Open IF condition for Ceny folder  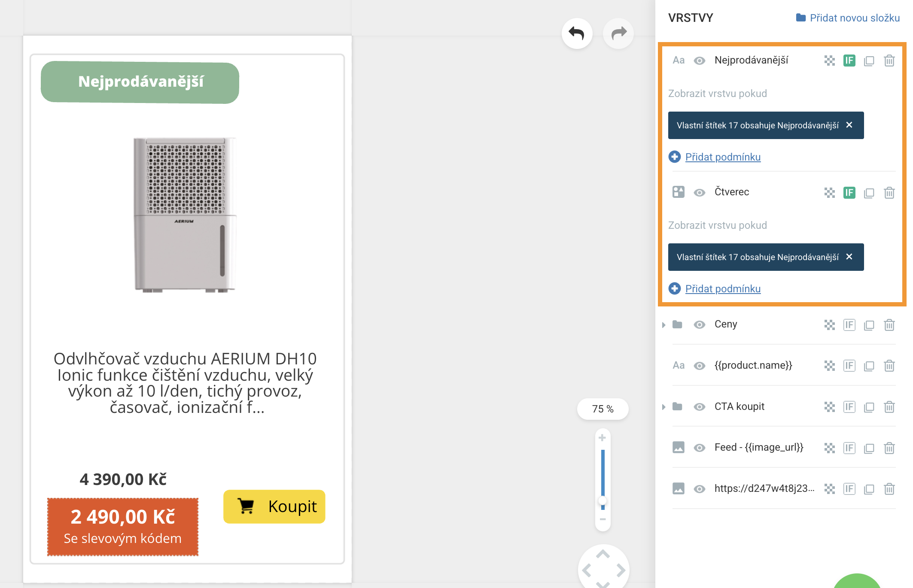pyautogui.click(x=849, y=325)
